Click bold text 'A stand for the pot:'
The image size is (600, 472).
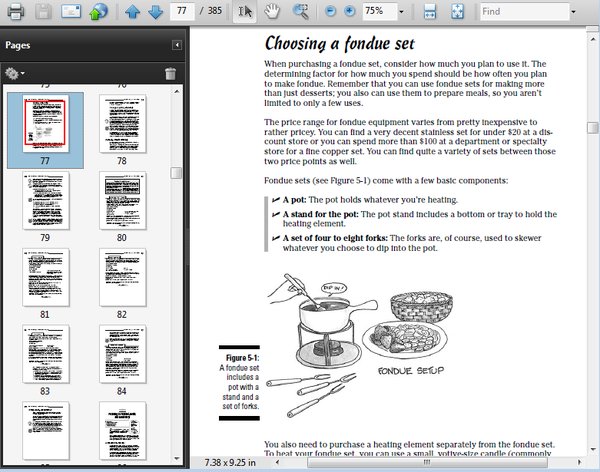point(321,214)
